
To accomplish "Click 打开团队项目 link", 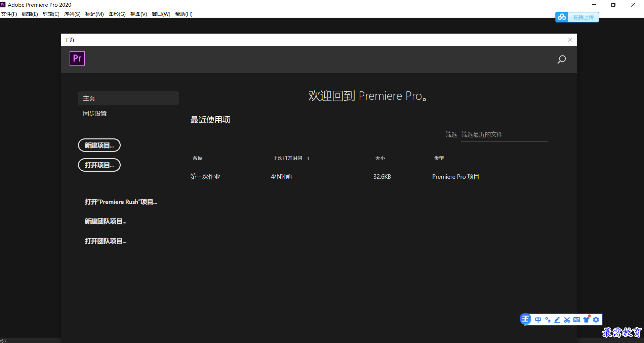I will pos(106,241).
